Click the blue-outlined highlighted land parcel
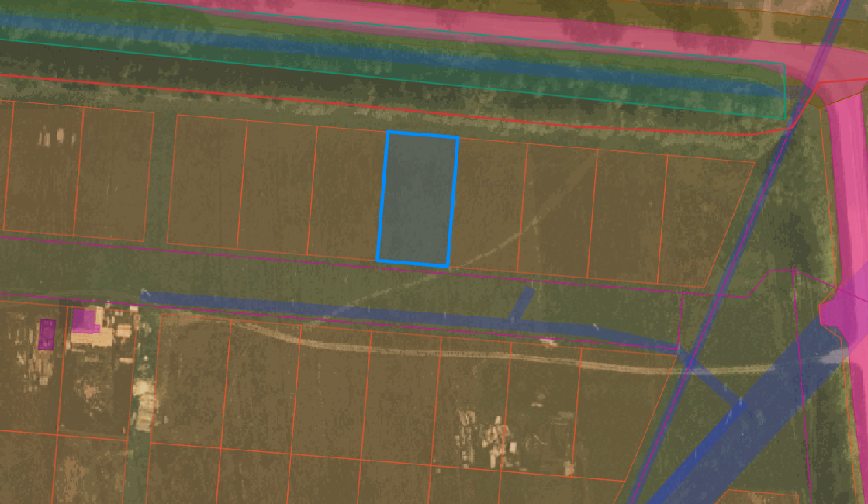Screen dimensions: 868x504 [417, 200]
